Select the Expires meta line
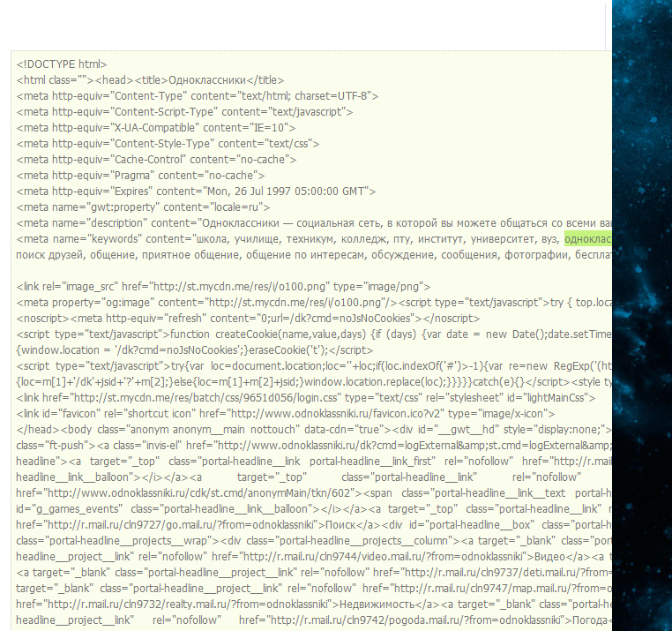 (197, 192)
